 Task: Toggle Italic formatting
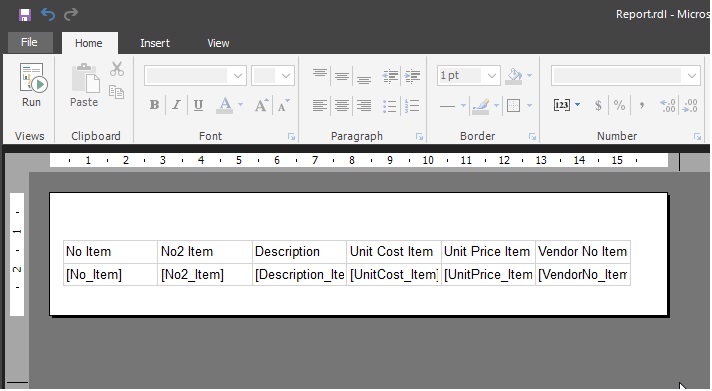tap(176, 105)
